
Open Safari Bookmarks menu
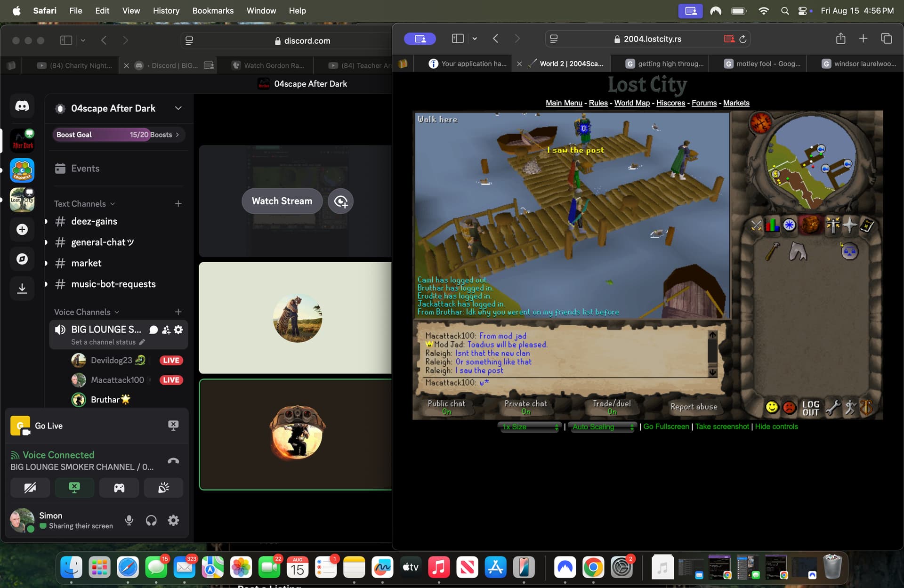coord(213,10)
